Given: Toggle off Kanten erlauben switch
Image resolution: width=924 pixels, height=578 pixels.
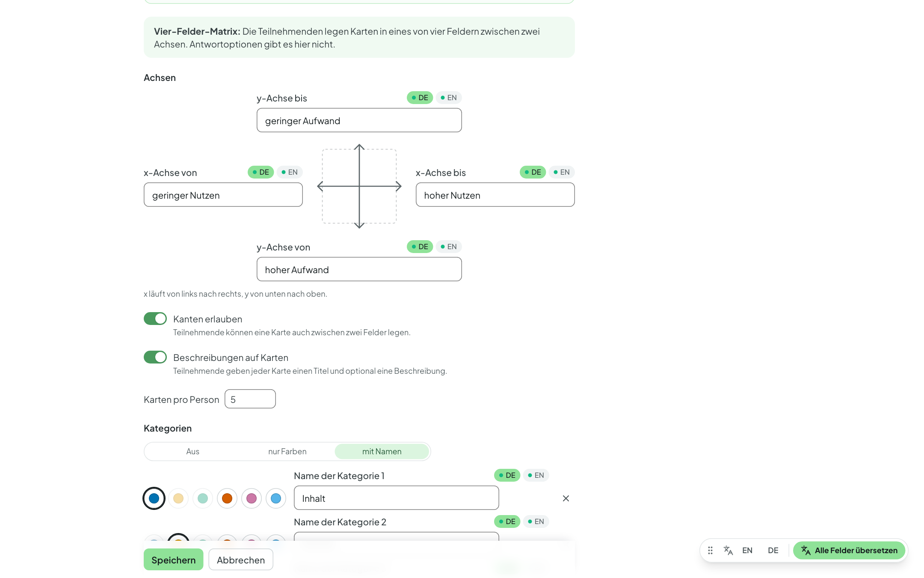Looking at the screenshot, I should (155, 319).
